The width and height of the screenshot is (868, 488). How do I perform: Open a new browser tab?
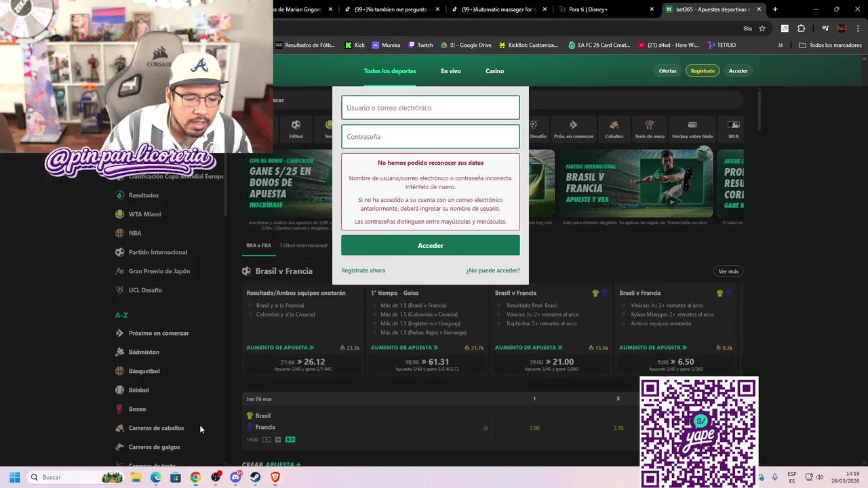(775, 9)
